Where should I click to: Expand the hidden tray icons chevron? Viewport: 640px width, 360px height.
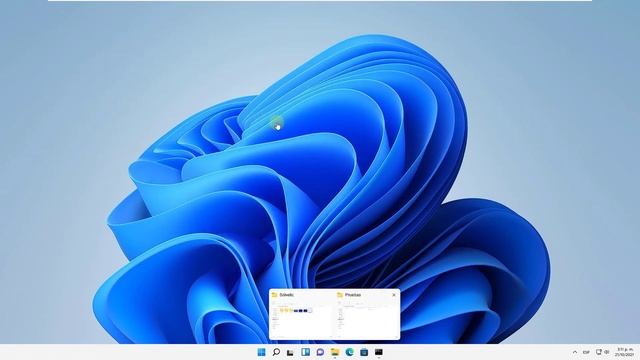(575, 352)
